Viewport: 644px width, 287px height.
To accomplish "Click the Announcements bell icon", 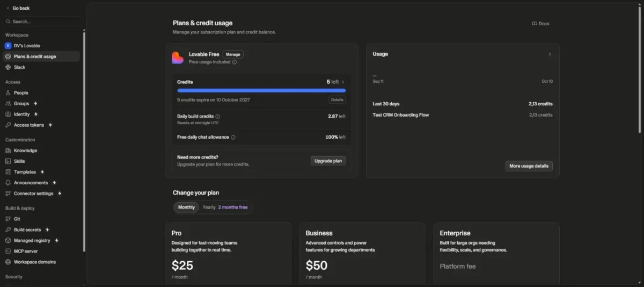I will (x=8, y=183).
